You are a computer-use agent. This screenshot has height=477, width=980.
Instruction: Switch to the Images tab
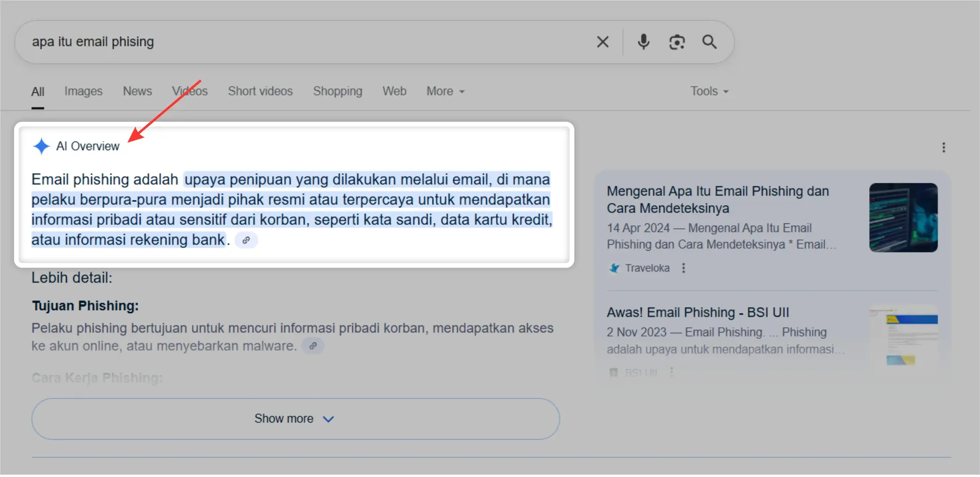coord(83,91)
